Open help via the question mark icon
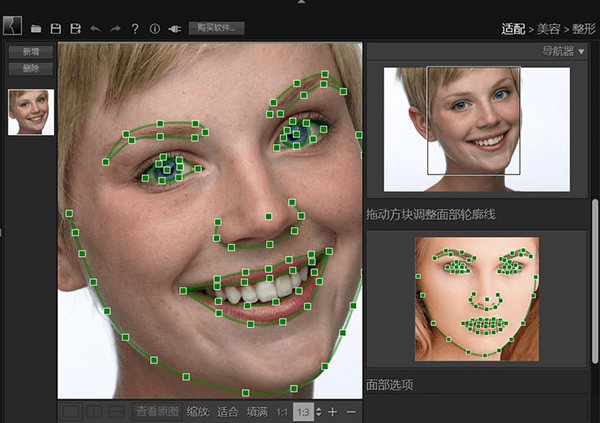This screenshot has height=423, width=600. pyautogui.click(x=135, y=29)
